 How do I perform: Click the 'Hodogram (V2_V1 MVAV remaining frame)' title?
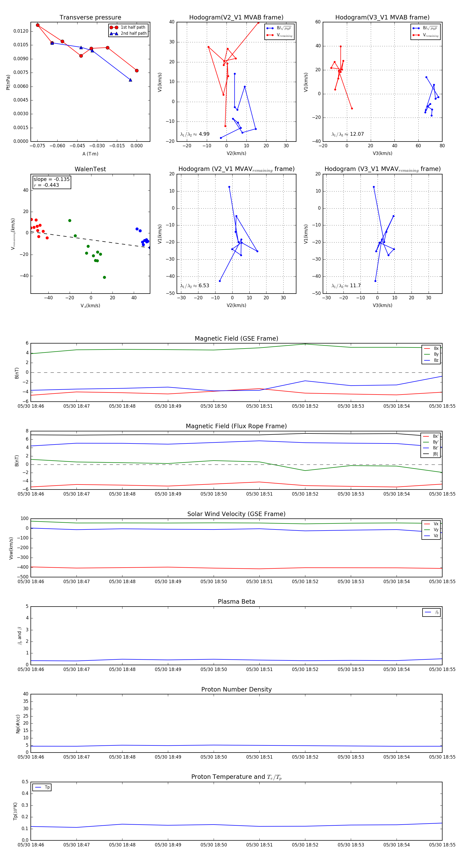[236, 169]
